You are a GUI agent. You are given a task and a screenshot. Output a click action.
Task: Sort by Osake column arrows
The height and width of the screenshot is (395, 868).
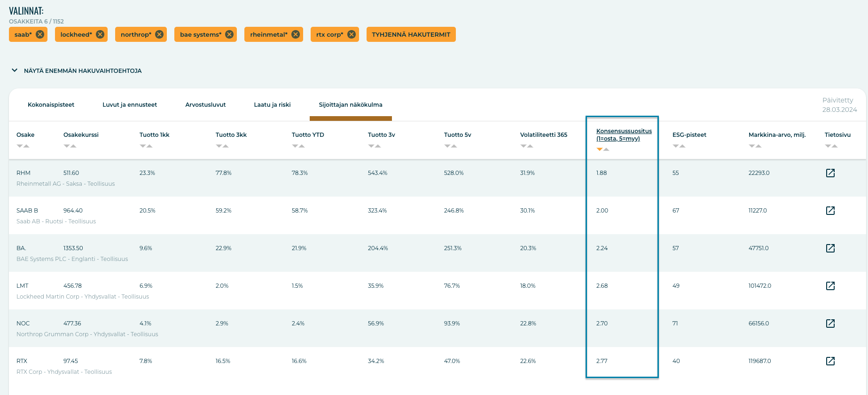pos(23,146)
